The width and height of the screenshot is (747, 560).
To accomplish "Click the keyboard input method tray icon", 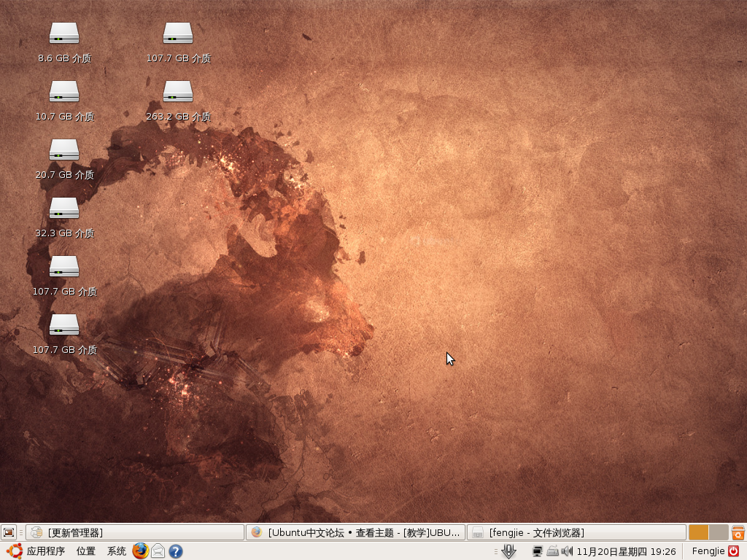I will pos(553,551).
